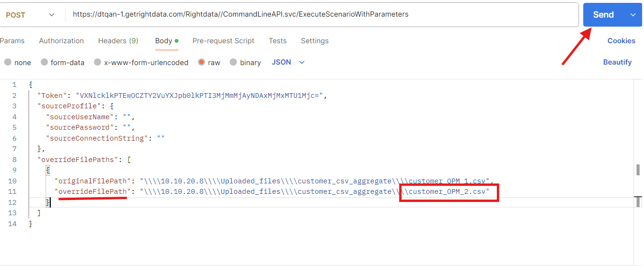Open the Send options dropdown arrow
This screenshot has width=644, height=267.
click(633, 15)
